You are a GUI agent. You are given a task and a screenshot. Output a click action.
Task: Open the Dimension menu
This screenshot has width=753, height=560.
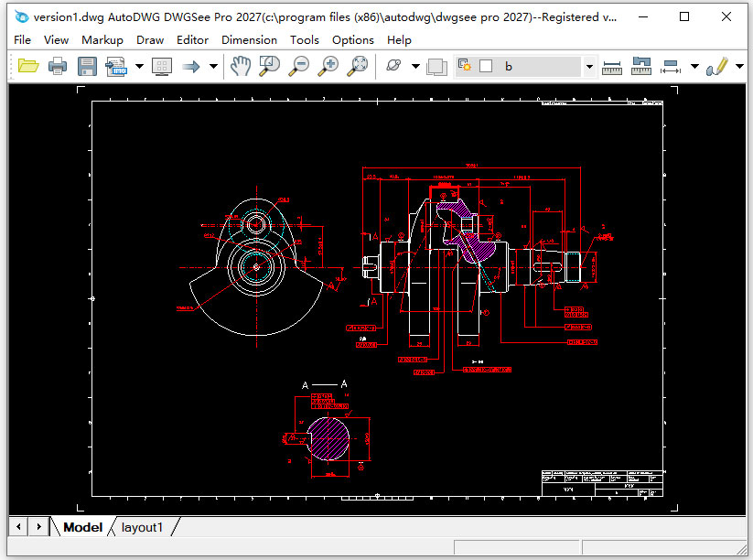pos(249,39)
